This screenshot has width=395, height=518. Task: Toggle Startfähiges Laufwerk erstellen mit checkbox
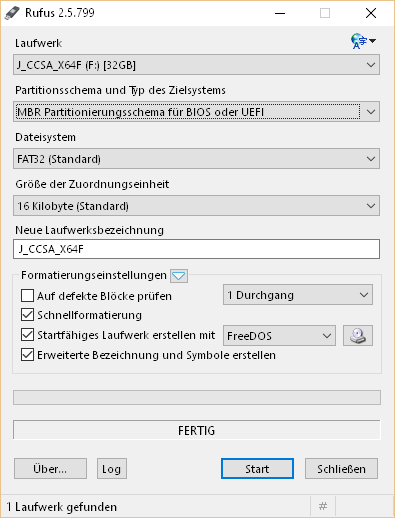[x=27, y=335]
